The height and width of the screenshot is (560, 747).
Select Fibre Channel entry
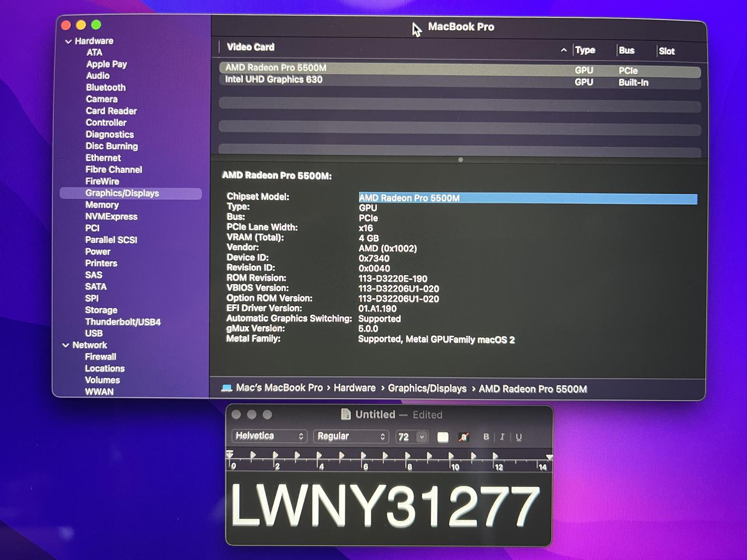[114, 170]
